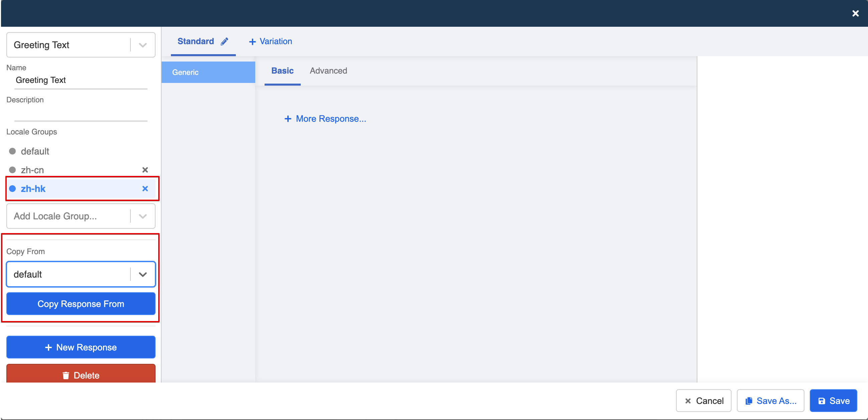Click the Cancel button

click(703, 401)
